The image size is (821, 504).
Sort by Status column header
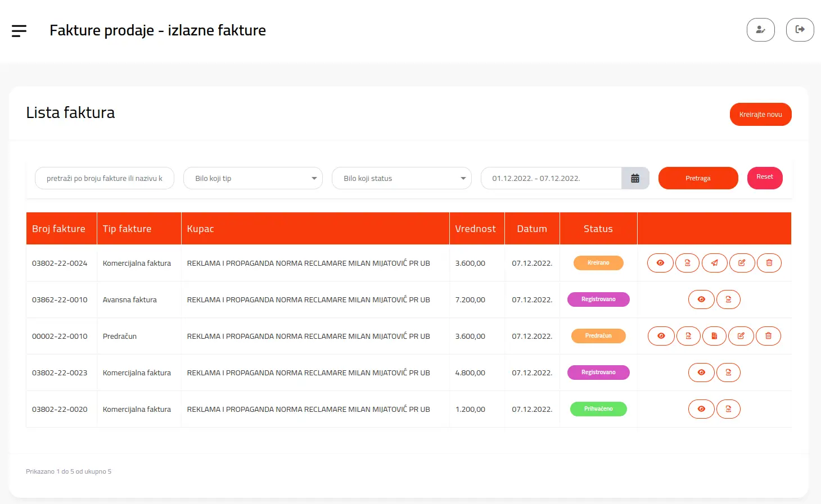coord(598,229)
